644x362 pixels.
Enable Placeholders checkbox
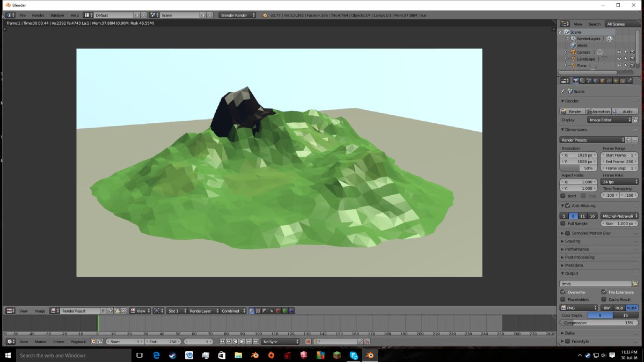click(563, 299)
